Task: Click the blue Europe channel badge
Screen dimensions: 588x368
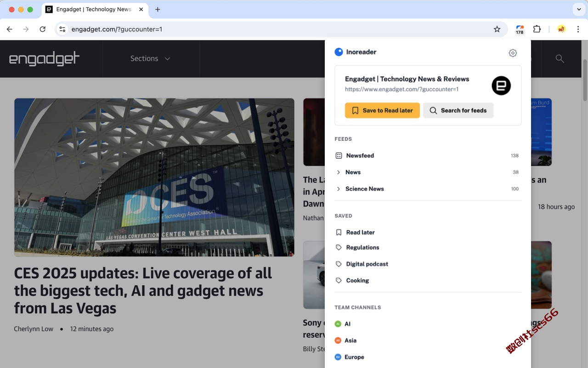Action: (x=338, y=357)
